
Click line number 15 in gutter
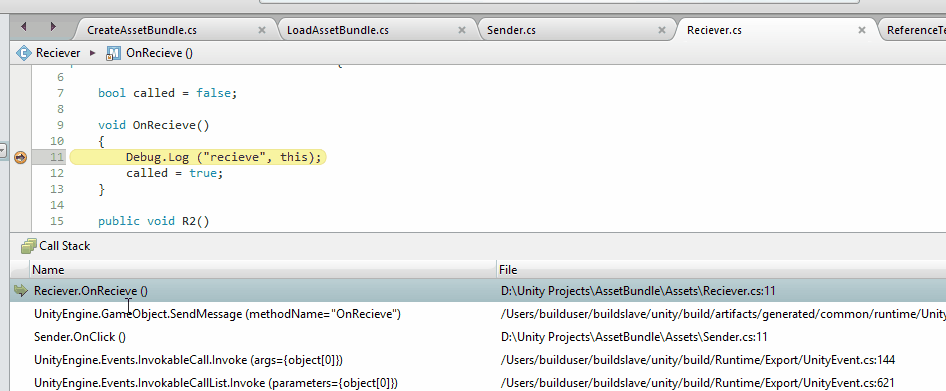pos(57,221)
